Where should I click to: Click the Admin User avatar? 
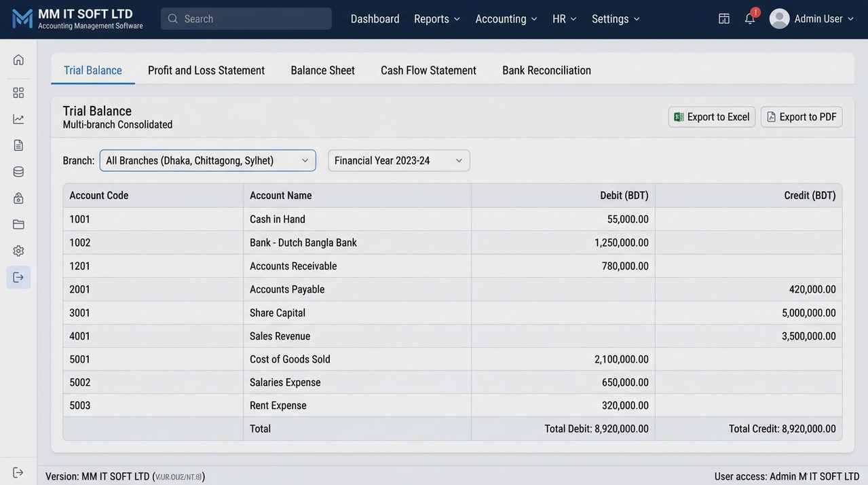780,18
